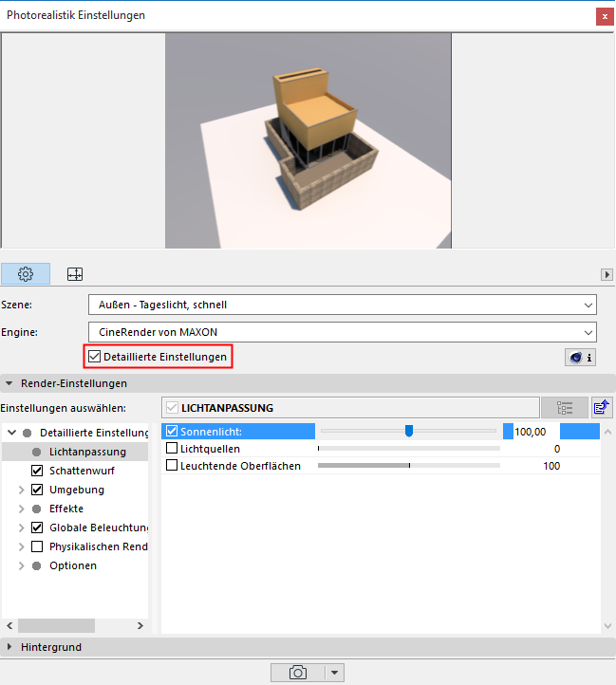
Task: Close the Photorealistik Einstellungen dialog
Action: tap(605, 16)
